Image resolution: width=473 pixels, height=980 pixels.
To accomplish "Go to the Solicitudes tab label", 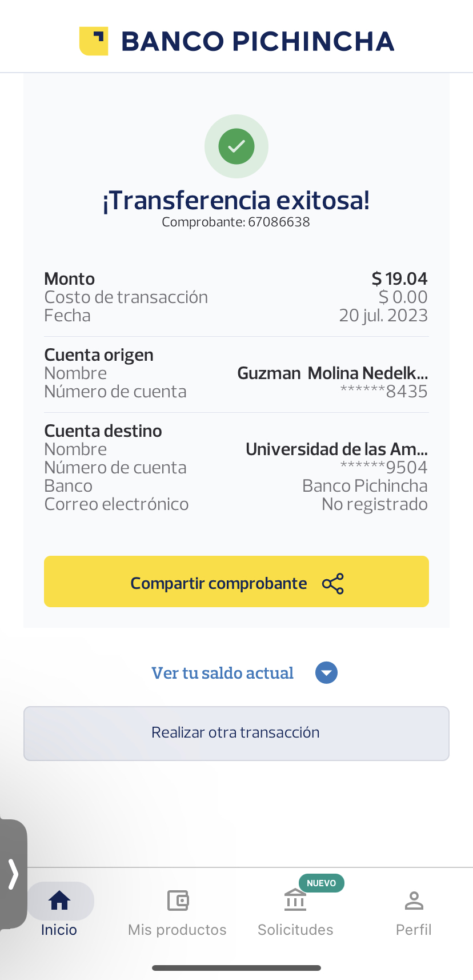I will [x=295, y=930].
